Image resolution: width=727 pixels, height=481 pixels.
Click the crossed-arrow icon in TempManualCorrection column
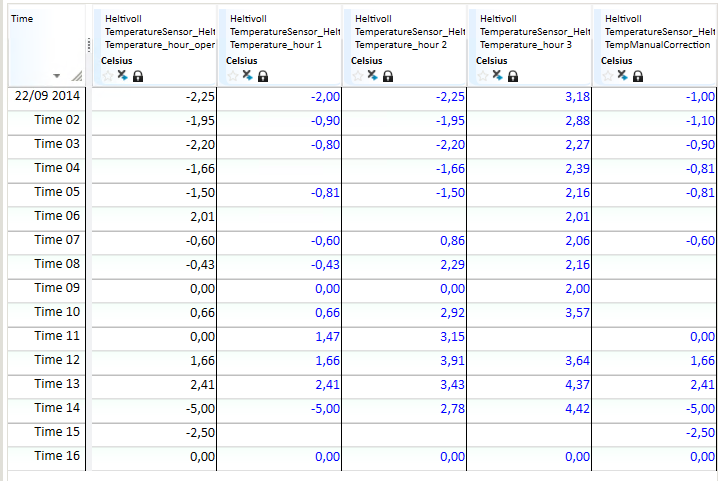(622, 75)
